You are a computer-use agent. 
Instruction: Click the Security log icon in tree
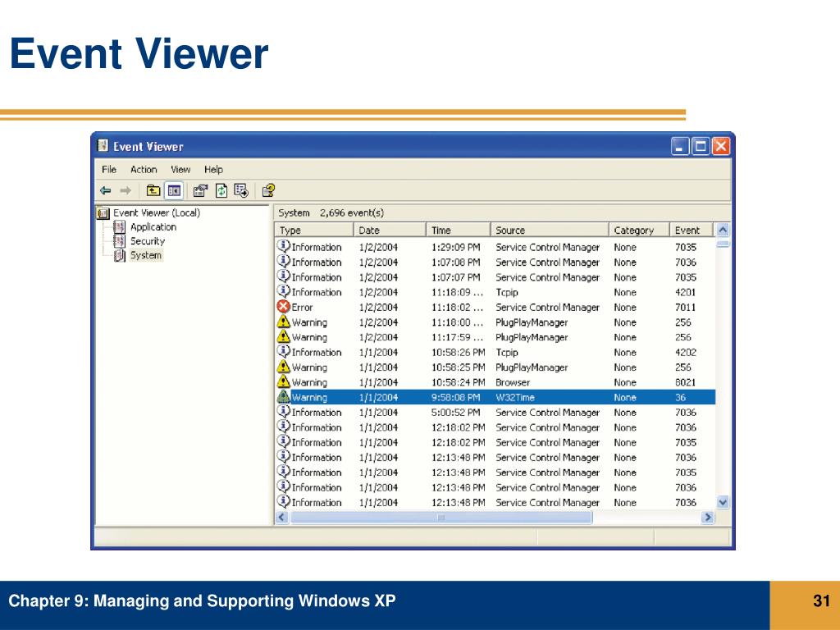120,241
